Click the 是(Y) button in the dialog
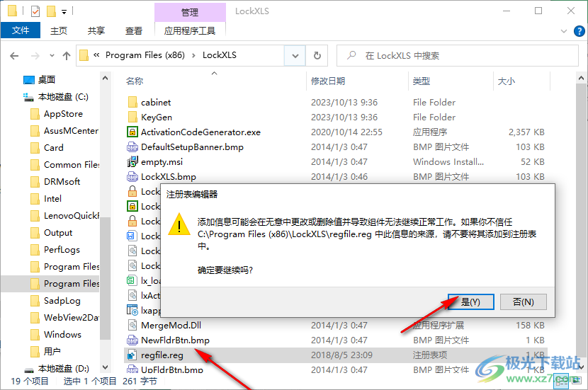Screen dimensions: 588x390 tap(471, 302)
